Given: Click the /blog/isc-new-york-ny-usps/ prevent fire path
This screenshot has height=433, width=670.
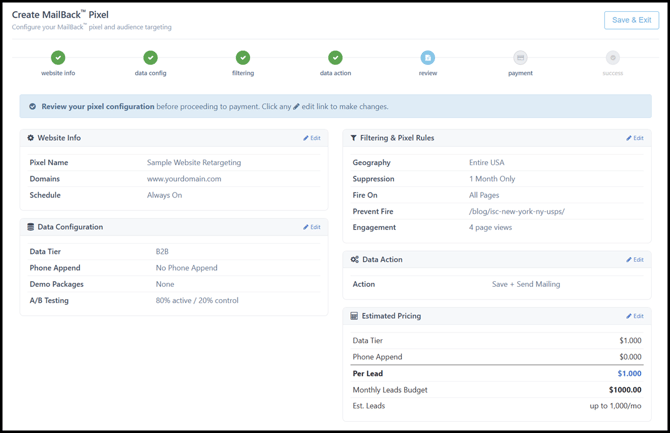Looking at the screenshot, I should [517, 211].
